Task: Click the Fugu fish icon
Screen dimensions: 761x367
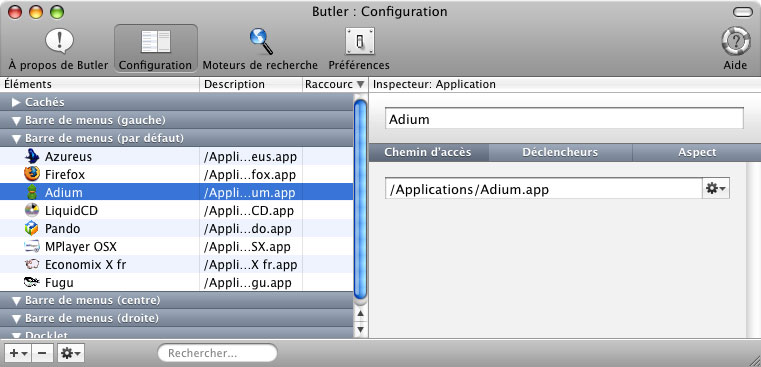Action: (32, 282)
